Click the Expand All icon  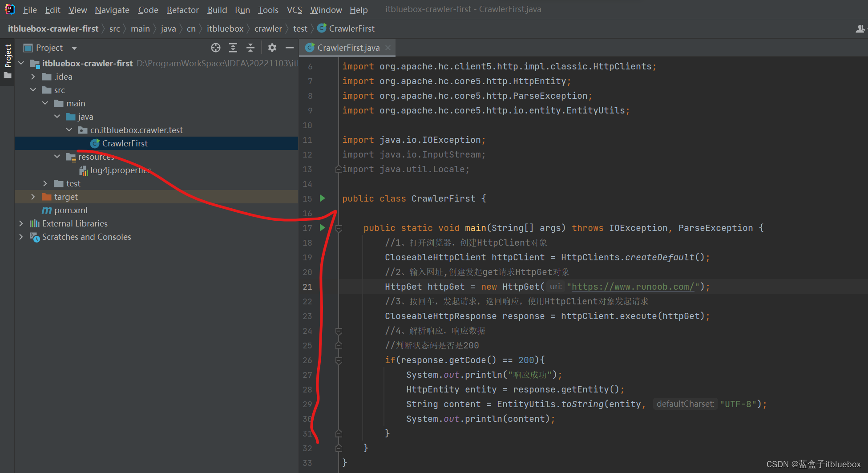233,48
